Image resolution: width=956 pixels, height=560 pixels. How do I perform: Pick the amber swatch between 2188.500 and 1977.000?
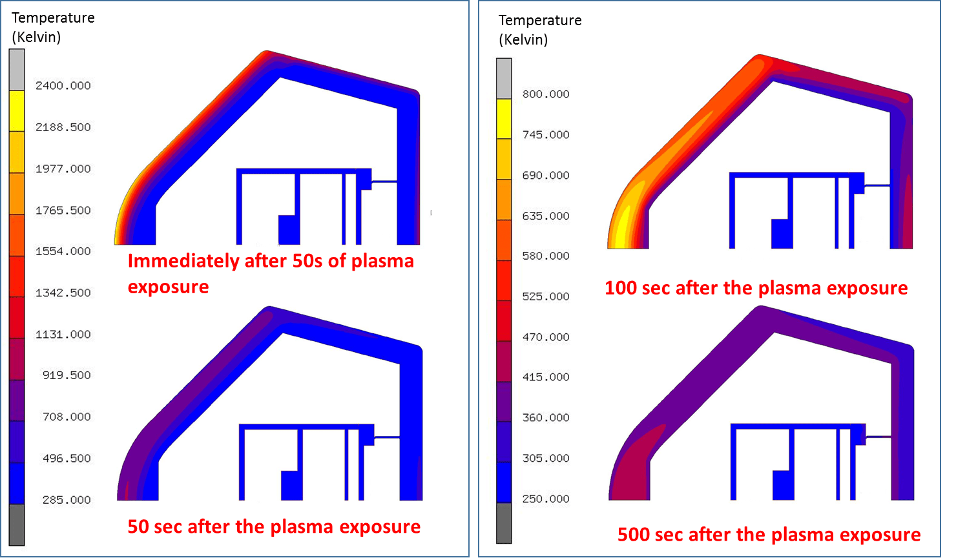click(17, 152)
